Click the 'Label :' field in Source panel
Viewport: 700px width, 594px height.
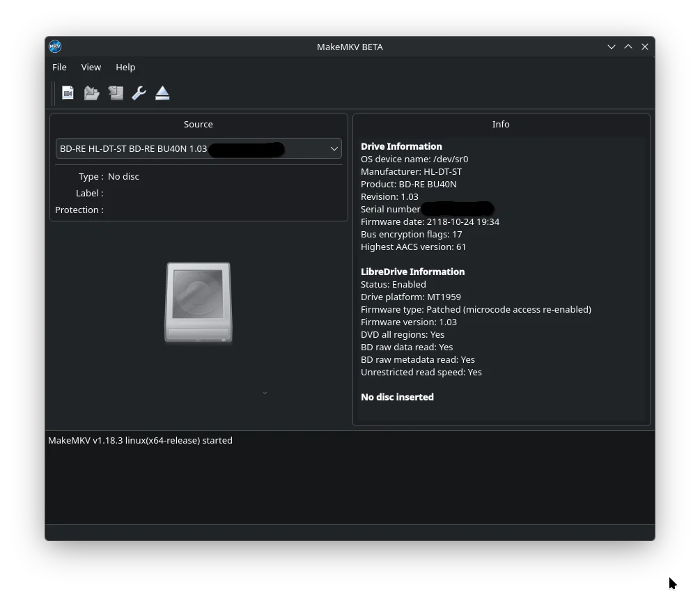[89, 193]
